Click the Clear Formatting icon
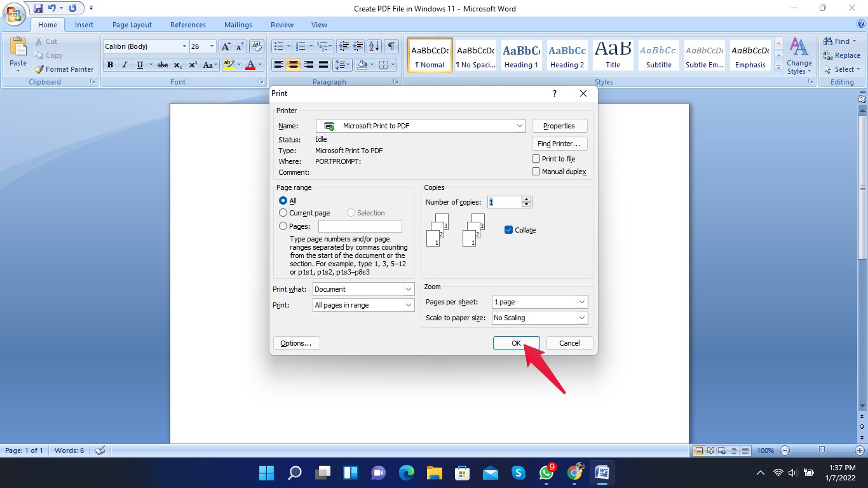The image size is (868, 488). [257, 46]
